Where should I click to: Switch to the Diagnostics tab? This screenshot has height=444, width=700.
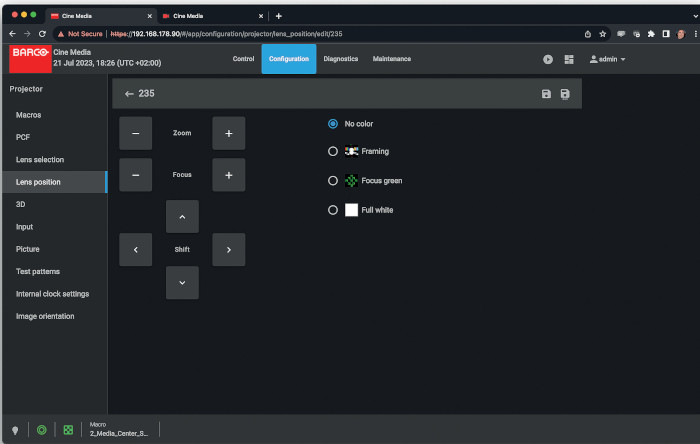click(341, 59)
